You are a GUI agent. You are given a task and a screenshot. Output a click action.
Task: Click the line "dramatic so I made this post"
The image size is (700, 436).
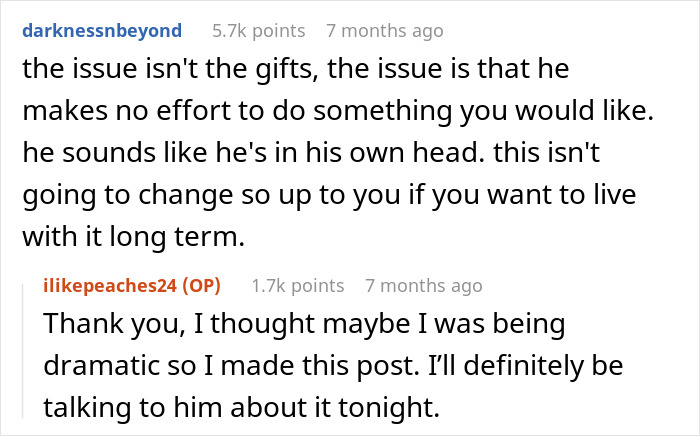pos(330,369)
